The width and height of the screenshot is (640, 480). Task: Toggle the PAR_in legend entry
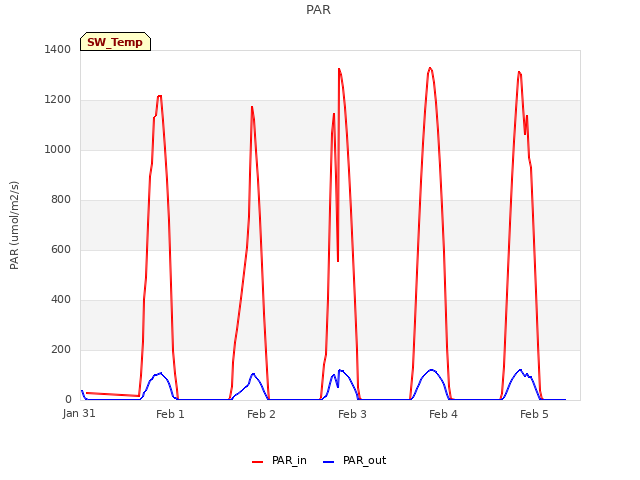(279, 461)
